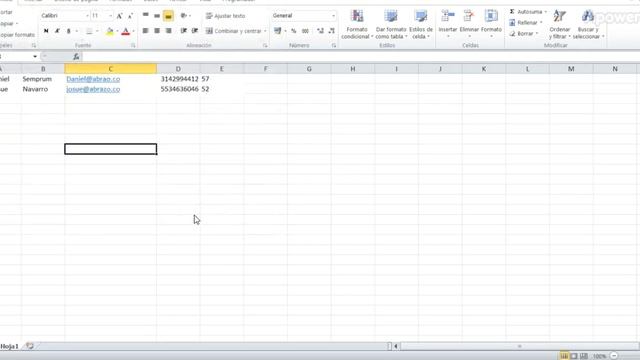640x360 pixels.
Task: Toggle align text right
Action: (168, 31)
